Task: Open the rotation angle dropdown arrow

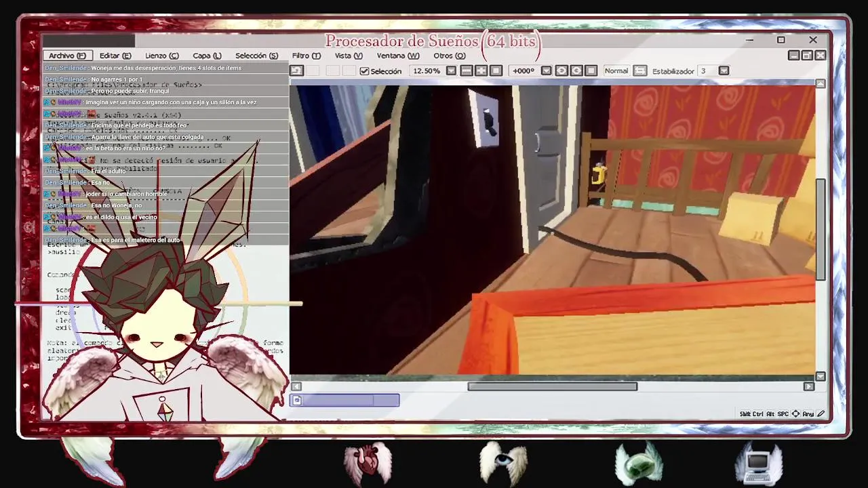Action: tap(546, 71)
